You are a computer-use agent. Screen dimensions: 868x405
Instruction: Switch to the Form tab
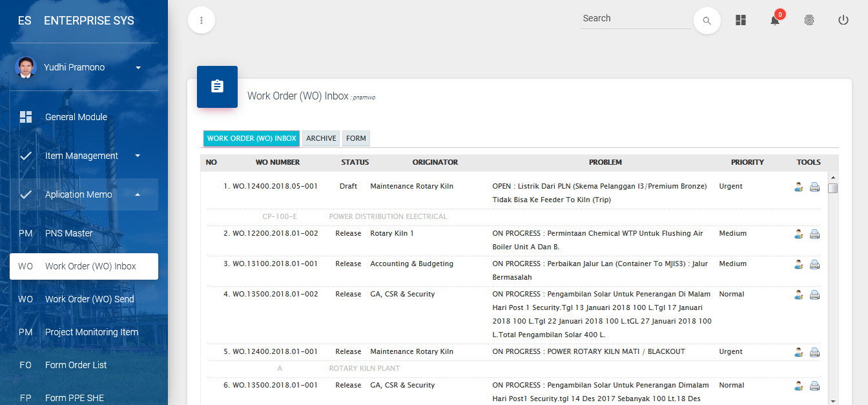(356, 138)
